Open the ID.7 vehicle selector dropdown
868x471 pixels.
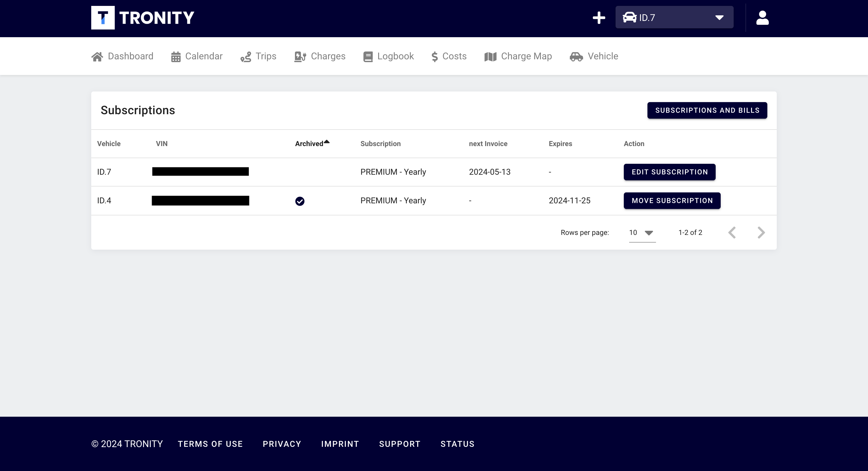(674, 17)
